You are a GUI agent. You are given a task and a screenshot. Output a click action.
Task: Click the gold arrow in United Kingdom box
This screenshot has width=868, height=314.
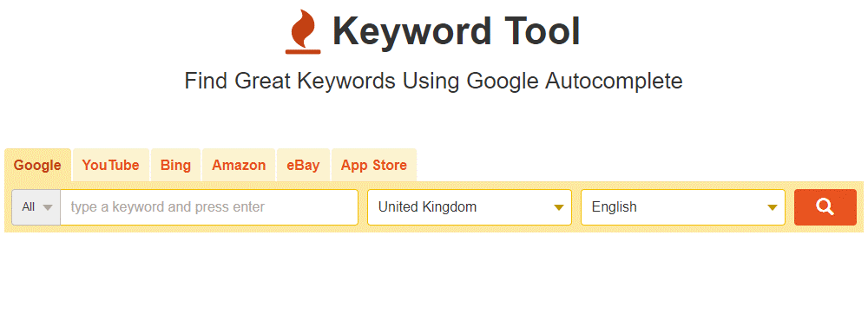(x=558, y=208)
